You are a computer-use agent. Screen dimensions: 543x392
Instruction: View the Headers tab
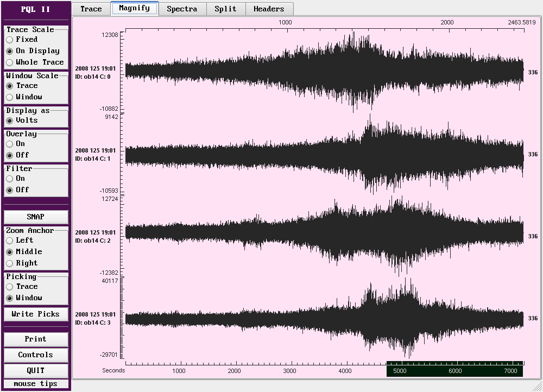[269, 9]
